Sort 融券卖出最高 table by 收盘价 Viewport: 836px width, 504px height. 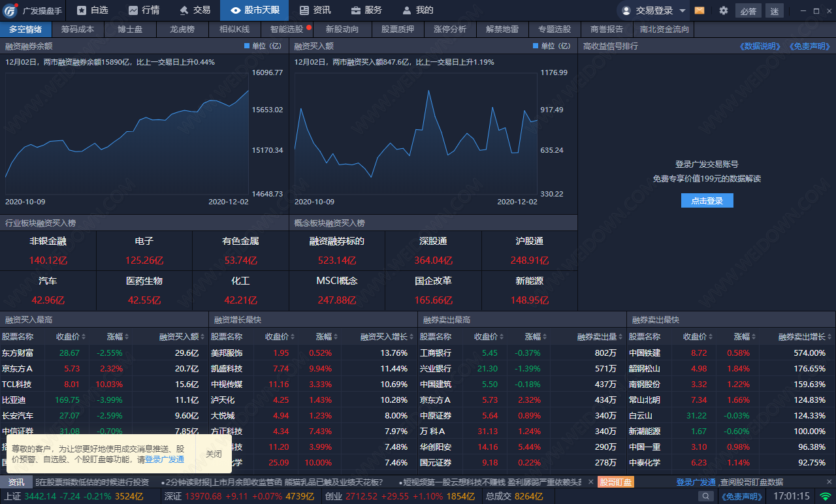[489, 337]
